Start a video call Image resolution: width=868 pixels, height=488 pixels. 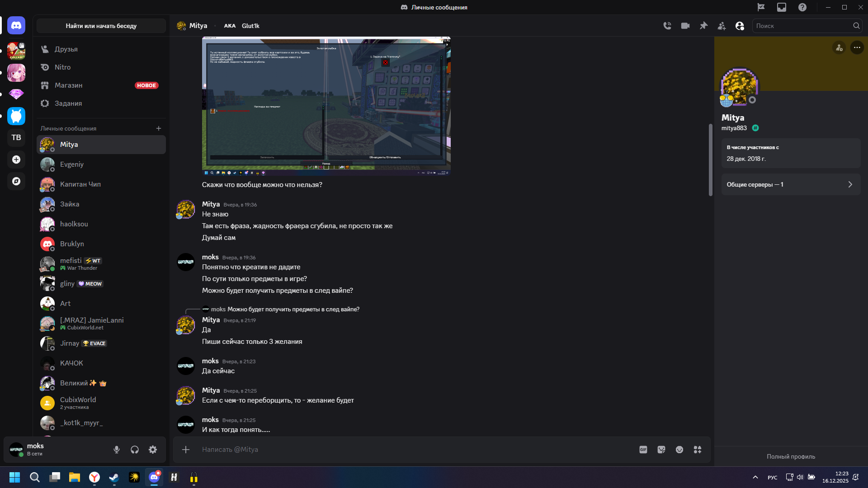coord(685,26)
